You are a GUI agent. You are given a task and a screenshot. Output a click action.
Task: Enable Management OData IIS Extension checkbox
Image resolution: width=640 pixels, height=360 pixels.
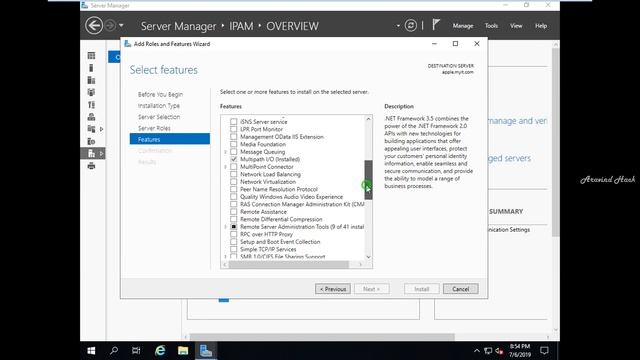coord(233,137)
